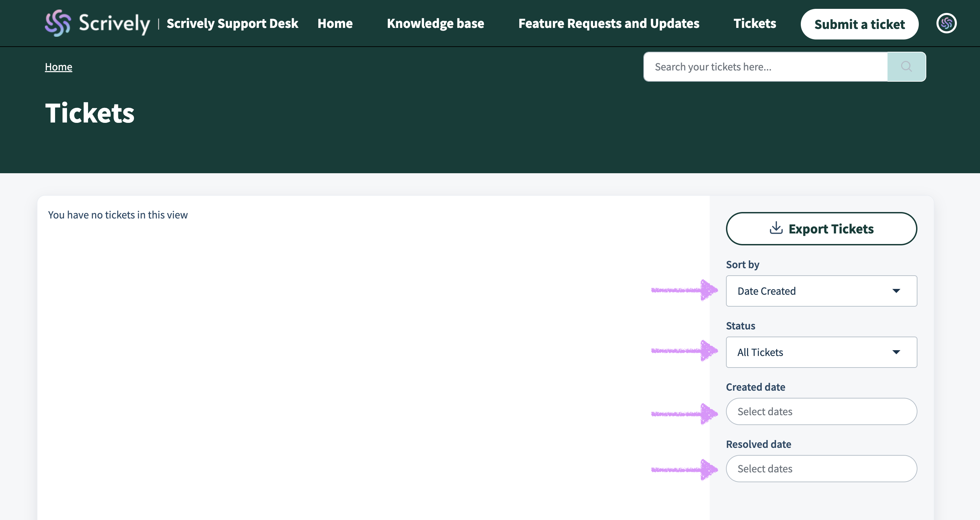Go to Home in top navigation
The height and width of the screenshot is (520, 980).
pos(335,23)
